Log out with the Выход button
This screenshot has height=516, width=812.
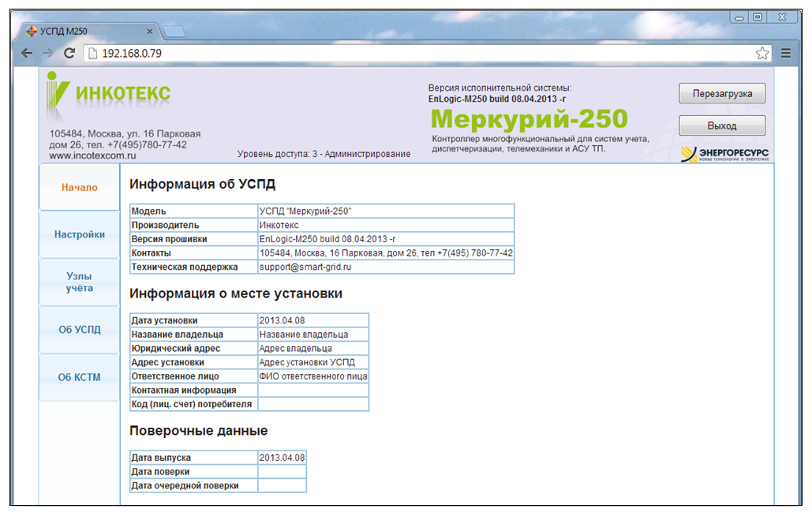(722, 125)
